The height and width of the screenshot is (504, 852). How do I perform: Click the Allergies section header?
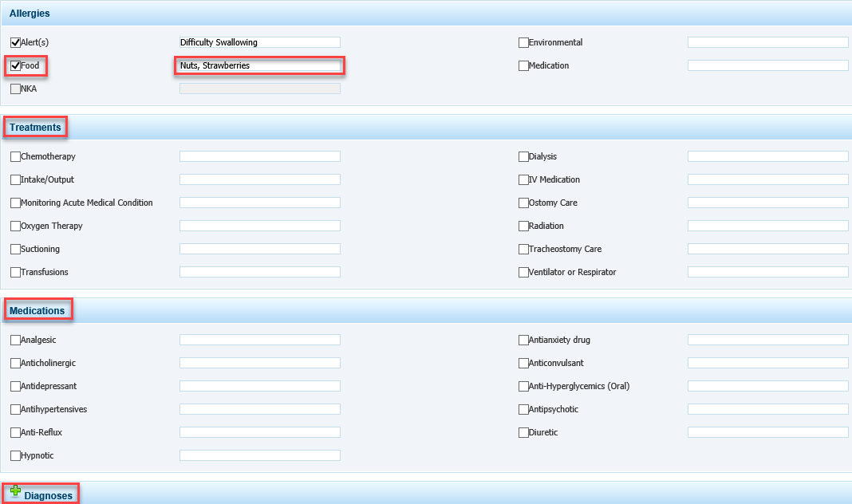[x=30, y=14]
